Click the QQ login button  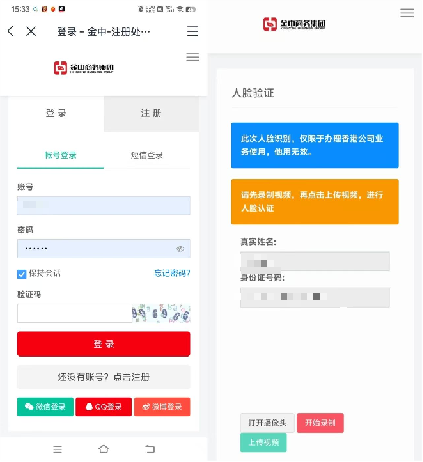(x=104, y=407)
